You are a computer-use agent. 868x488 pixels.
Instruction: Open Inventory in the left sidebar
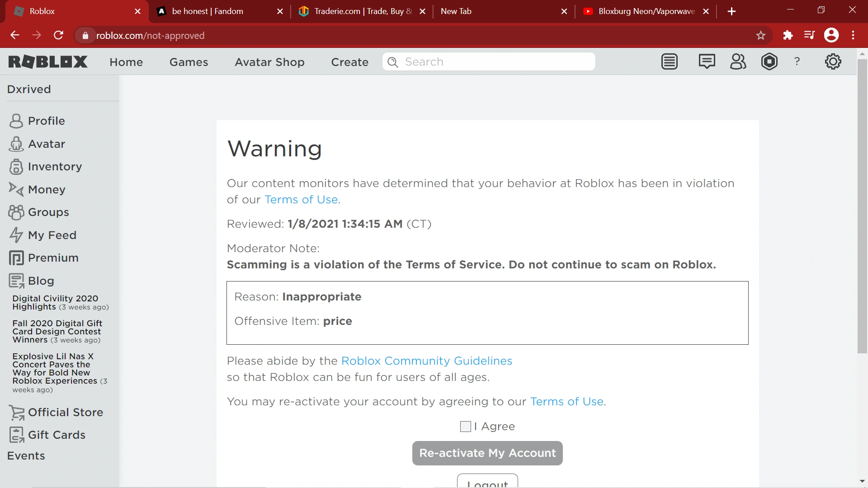pos(55,167)
